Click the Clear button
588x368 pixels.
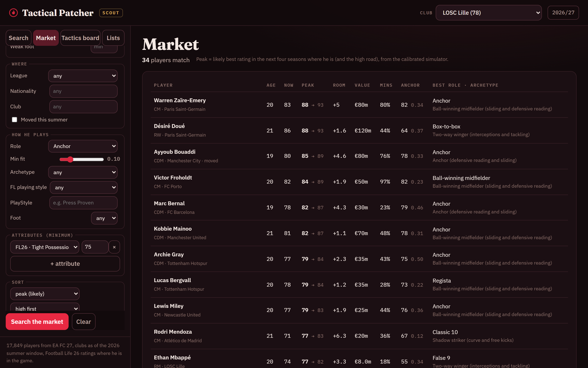(x=84, y=322)
